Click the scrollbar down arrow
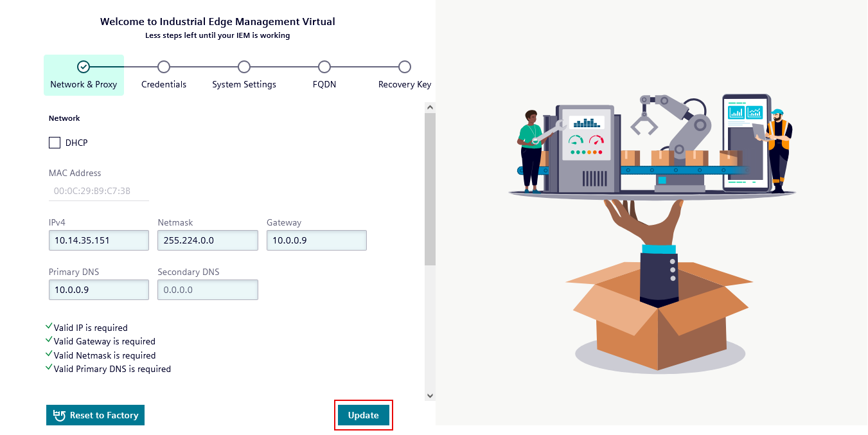The height and width of the screenshot is (435, 868). (429, 396)
